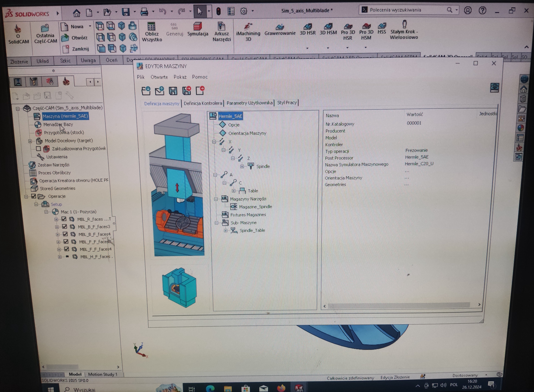Open the Pokaż menu
This screenshot has width=534, height=392.
coord(180,77)
